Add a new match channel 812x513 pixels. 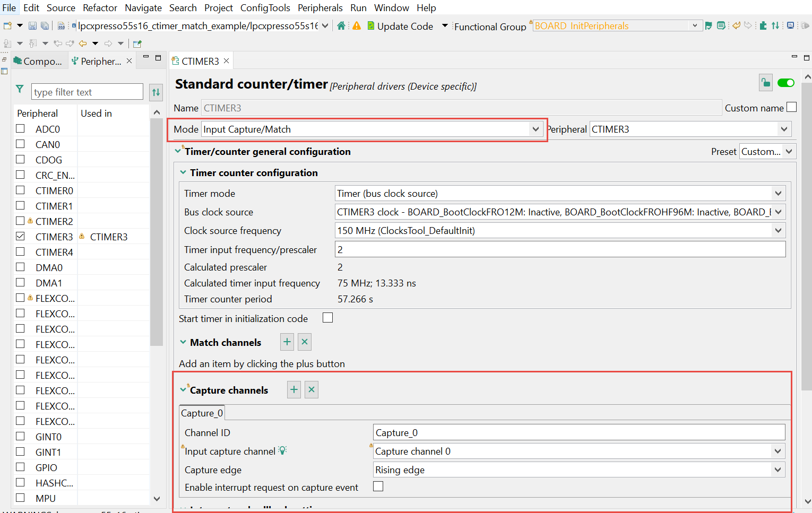pos(287,342)
